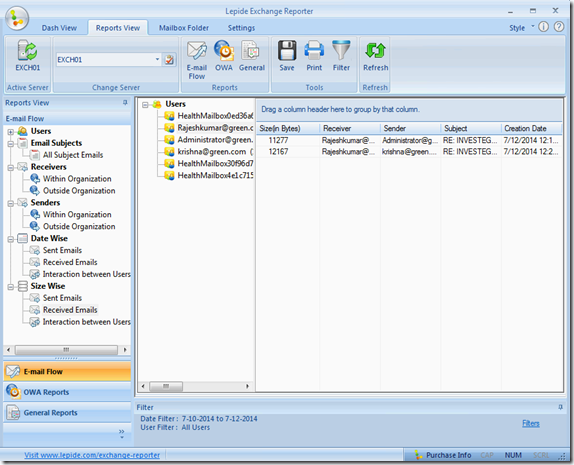Collapse the Senders node
Image resolution: width=574 pixels, height=465 pixels.
coord(11,203)
